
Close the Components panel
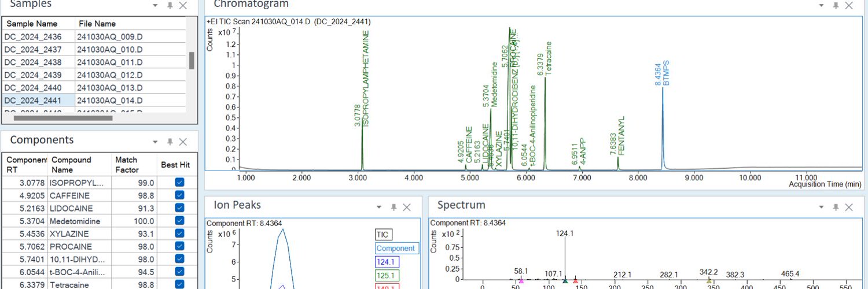[x=183, y=142]
